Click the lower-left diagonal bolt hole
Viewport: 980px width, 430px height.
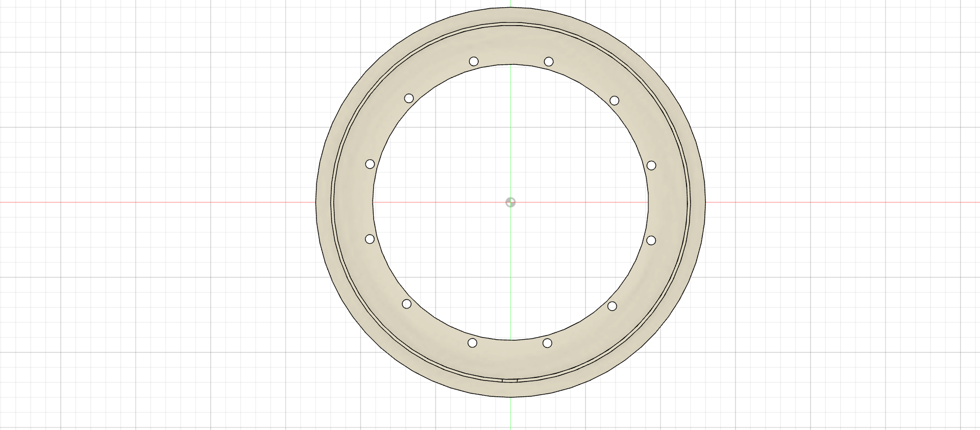point(407,304)
